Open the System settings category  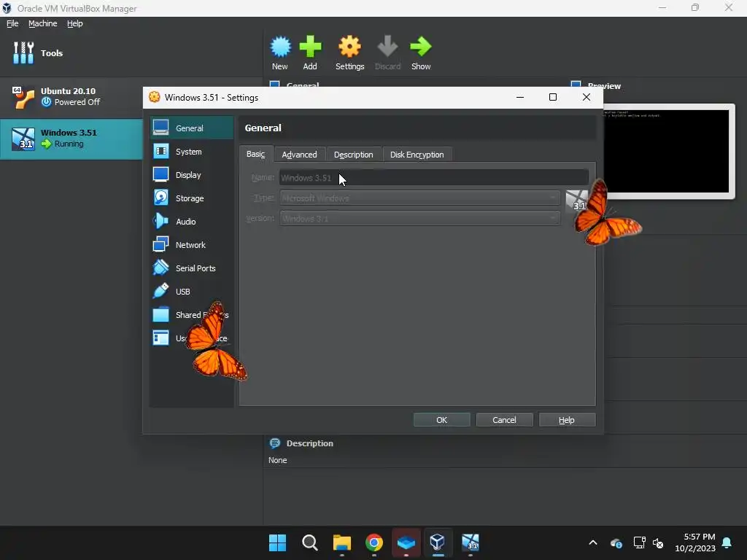192,152
